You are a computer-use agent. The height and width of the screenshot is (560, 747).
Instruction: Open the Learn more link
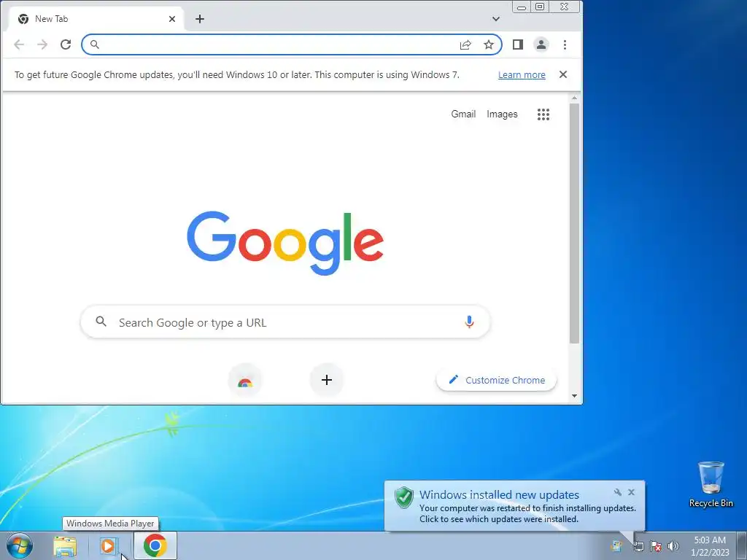(x=522, y=75)
